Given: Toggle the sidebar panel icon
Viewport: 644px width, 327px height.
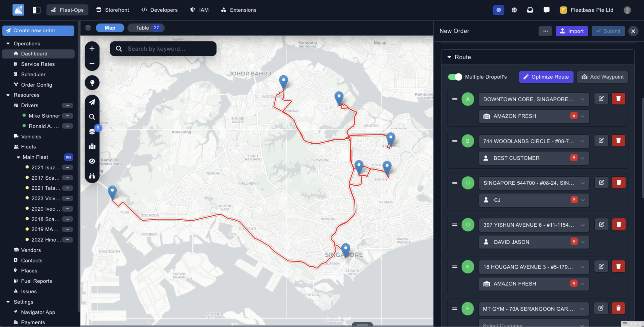Looking at the screenshot, I should pyautogui.click(x=36, y=10).
